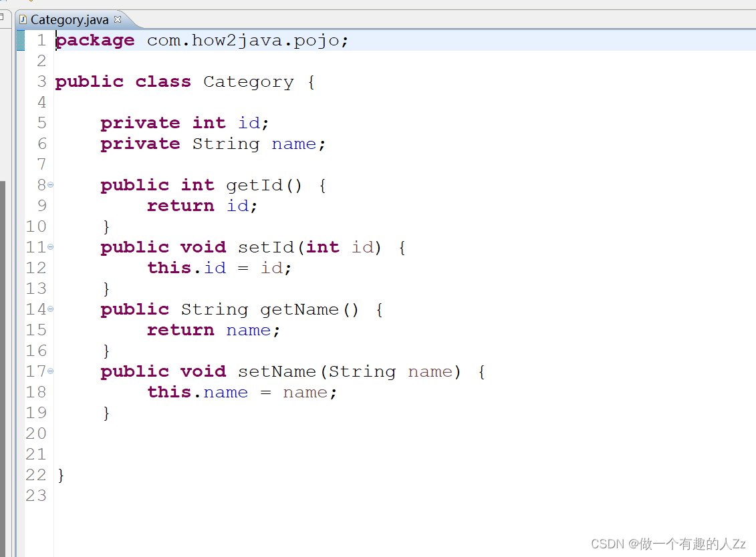Click 'int id' parameter in setId
This screenshot has width=756, height=557.
click(x=340, y=248)
